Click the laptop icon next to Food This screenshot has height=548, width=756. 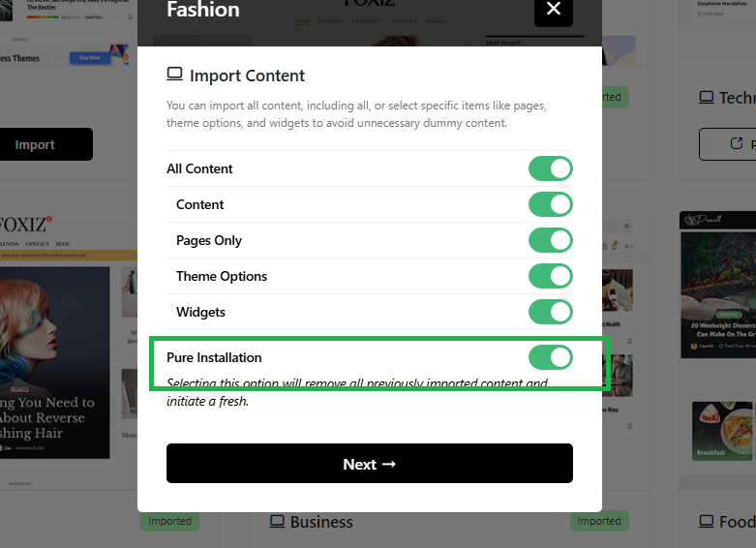(x=707, y=522)
